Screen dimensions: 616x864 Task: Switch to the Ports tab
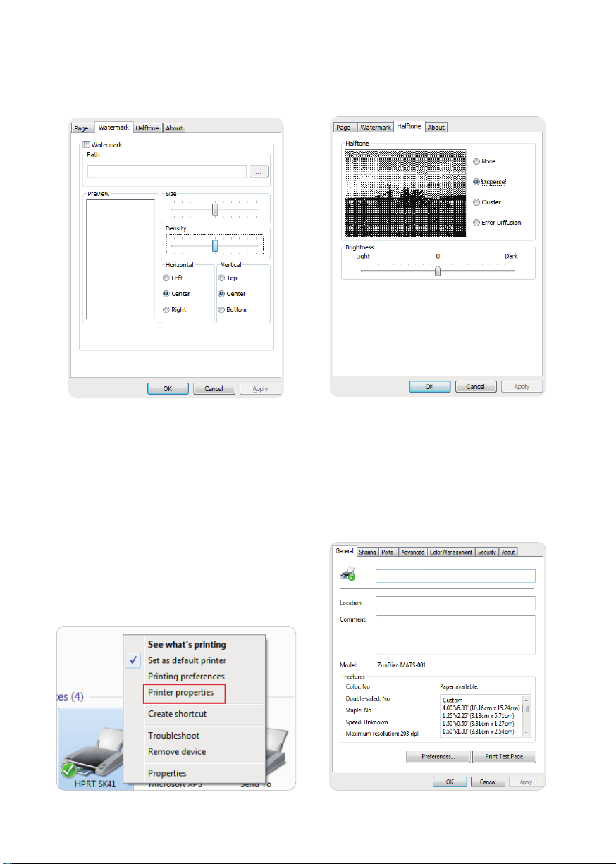tap(388, 553)
